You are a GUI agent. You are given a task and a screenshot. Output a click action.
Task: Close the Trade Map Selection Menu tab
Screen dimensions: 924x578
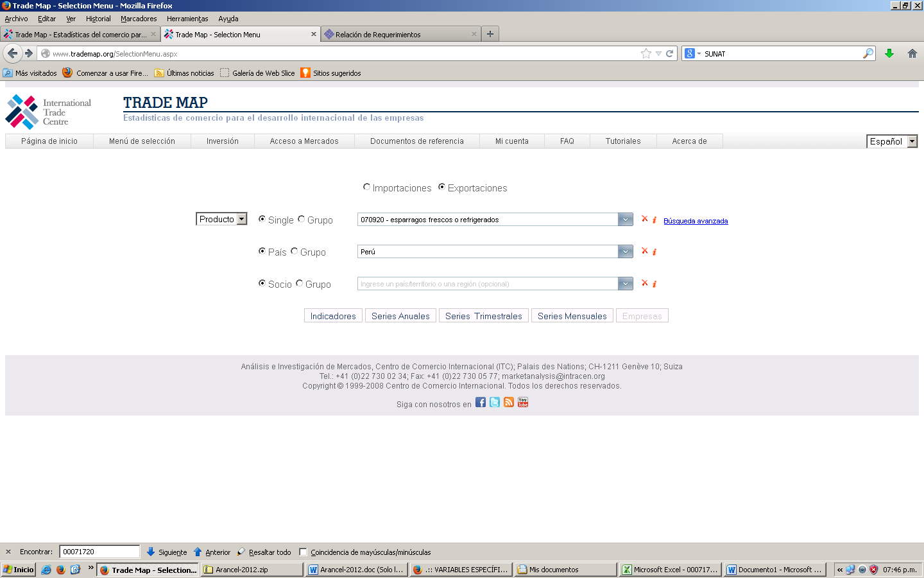click(314, 34)
